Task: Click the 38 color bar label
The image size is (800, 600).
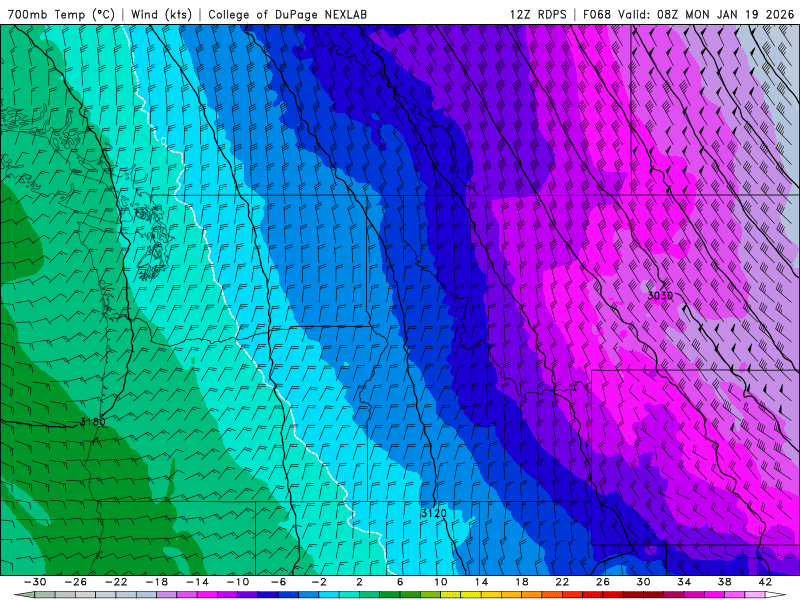Action: click(x=724, y=582)
